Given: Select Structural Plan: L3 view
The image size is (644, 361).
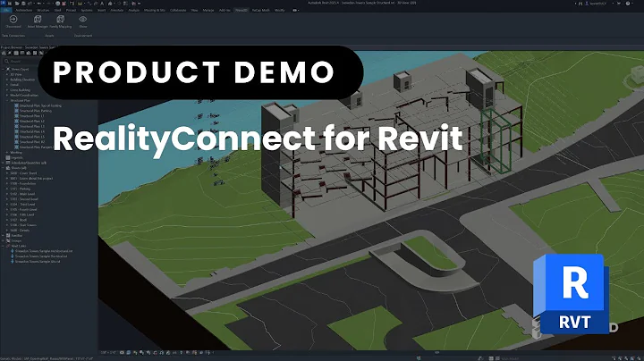Looking at the screenshot, I should click(x=31, y=126).
